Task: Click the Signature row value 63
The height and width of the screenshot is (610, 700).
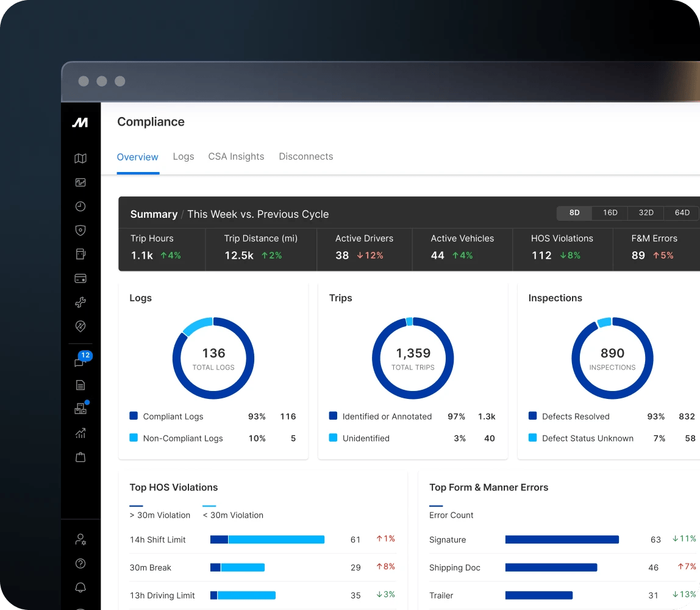Action: click(656, 540)
